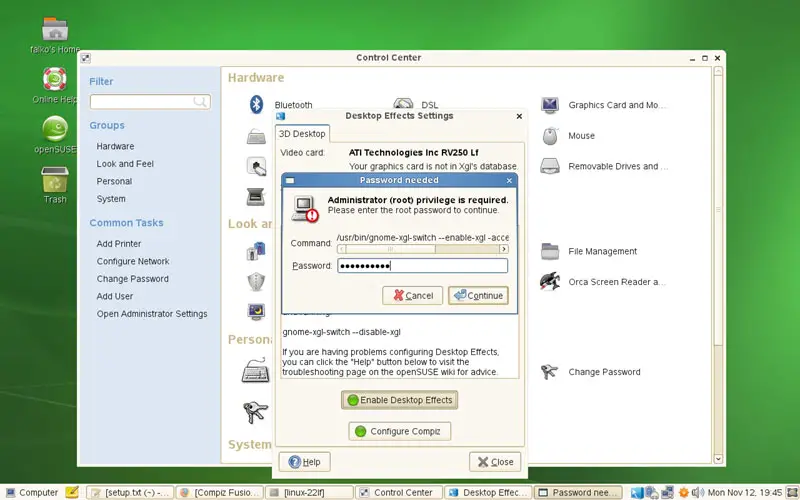Click the search icon in Filter box

200,102
